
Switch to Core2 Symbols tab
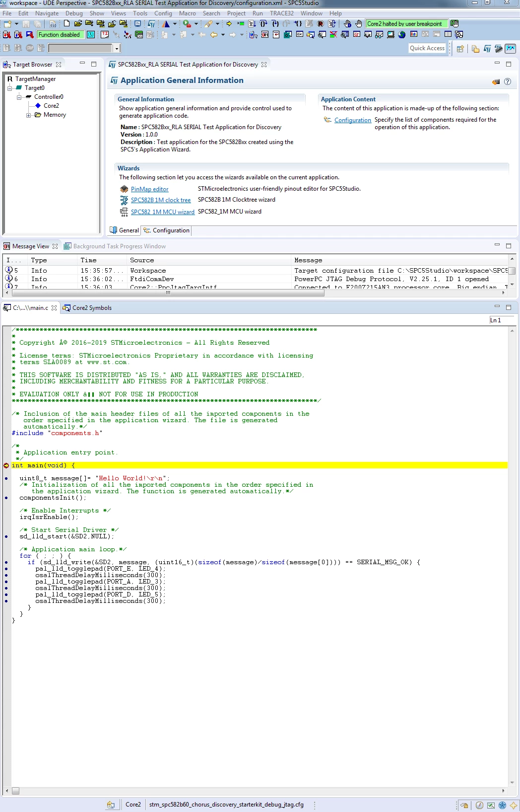(x=87, y=308)
